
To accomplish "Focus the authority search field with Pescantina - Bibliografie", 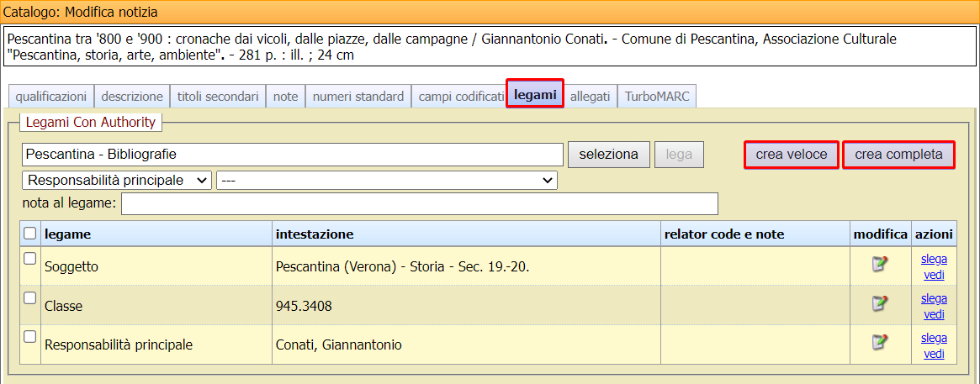I will point(292,155).
